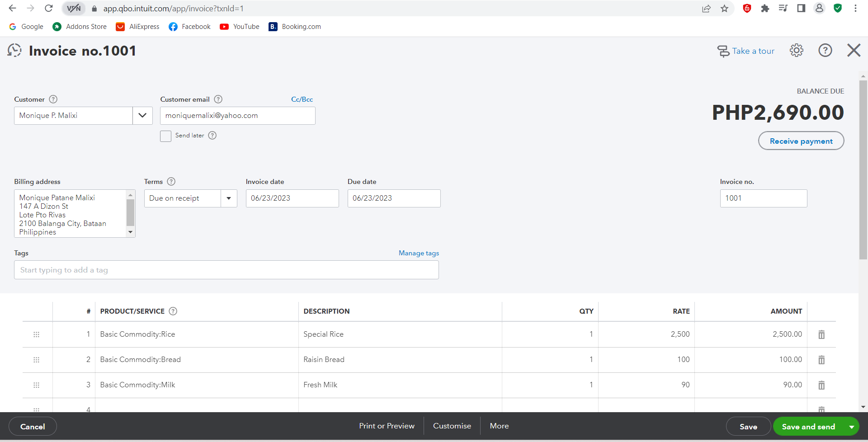Open the browser extensions puzzle icon
The height and width of the screenshot is (442, 868).
[x=765, y=8]
